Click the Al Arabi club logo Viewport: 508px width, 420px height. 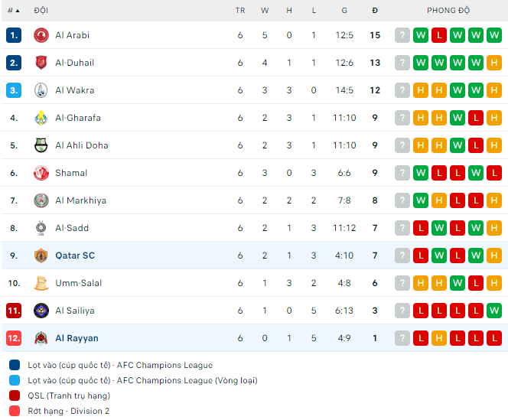41,35
